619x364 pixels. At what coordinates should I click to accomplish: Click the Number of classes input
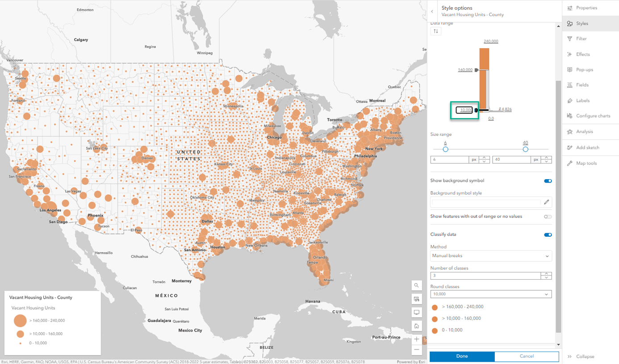click(485, 276)
